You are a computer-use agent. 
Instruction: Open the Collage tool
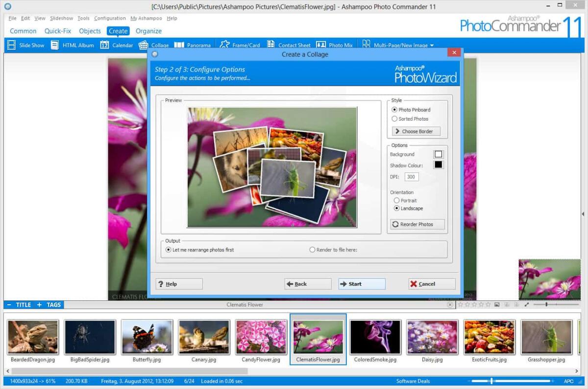pos(155,45)
